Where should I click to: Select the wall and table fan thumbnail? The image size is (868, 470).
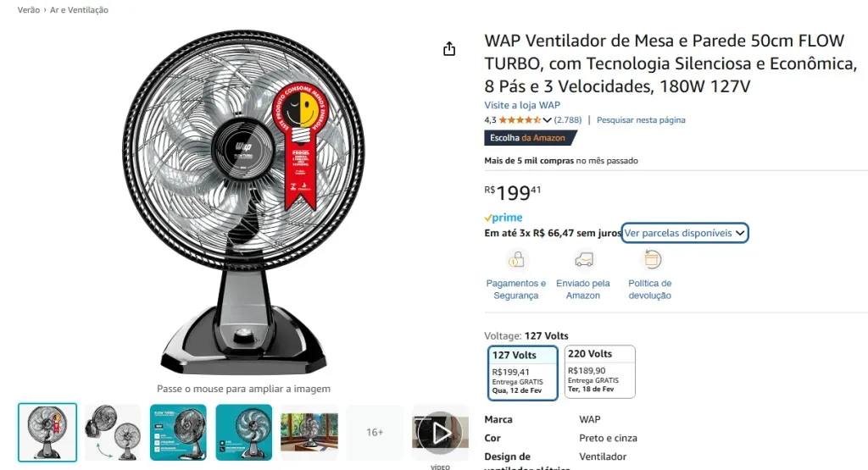113,433
